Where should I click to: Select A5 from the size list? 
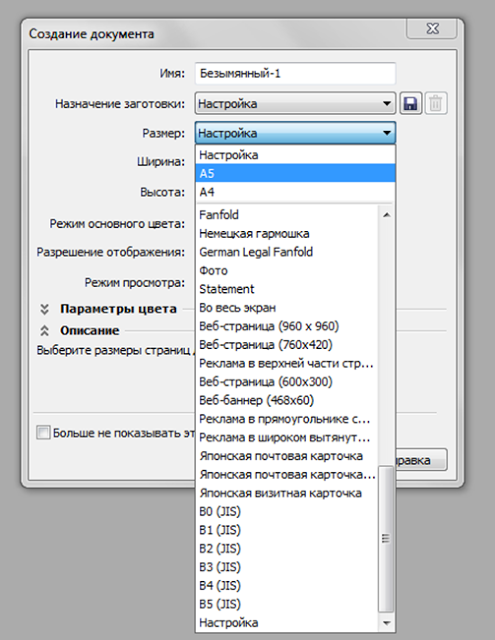[295, 173]
